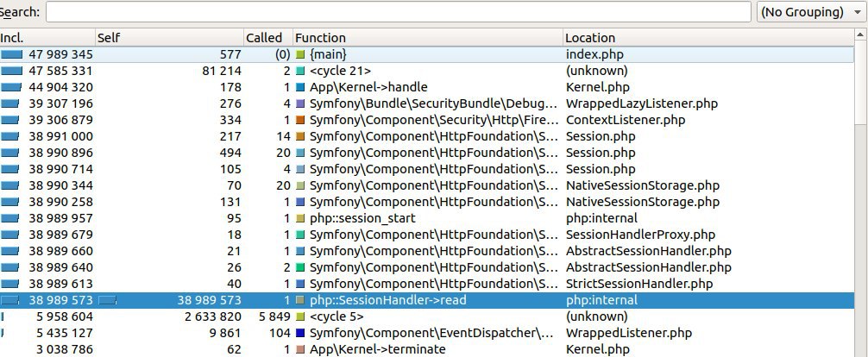Viewport: 868px width, 357px height.
Task: Click the color square in the WrappedLazyListener.php row
Action: point(300,103)
